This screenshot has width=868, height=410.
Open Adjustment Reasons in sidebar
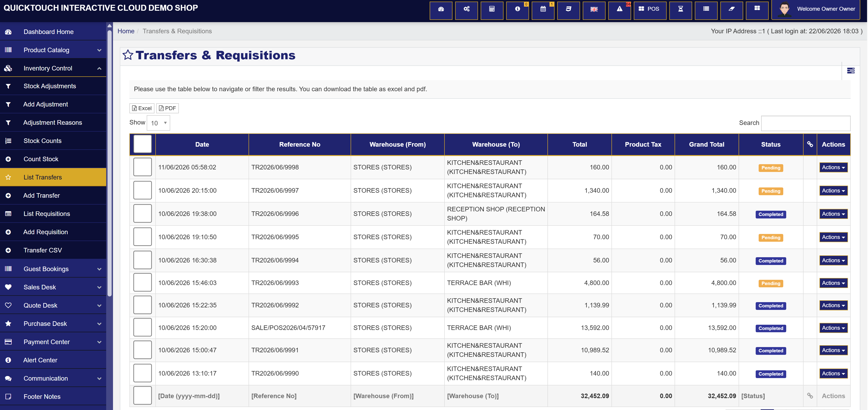coord(53,122)
